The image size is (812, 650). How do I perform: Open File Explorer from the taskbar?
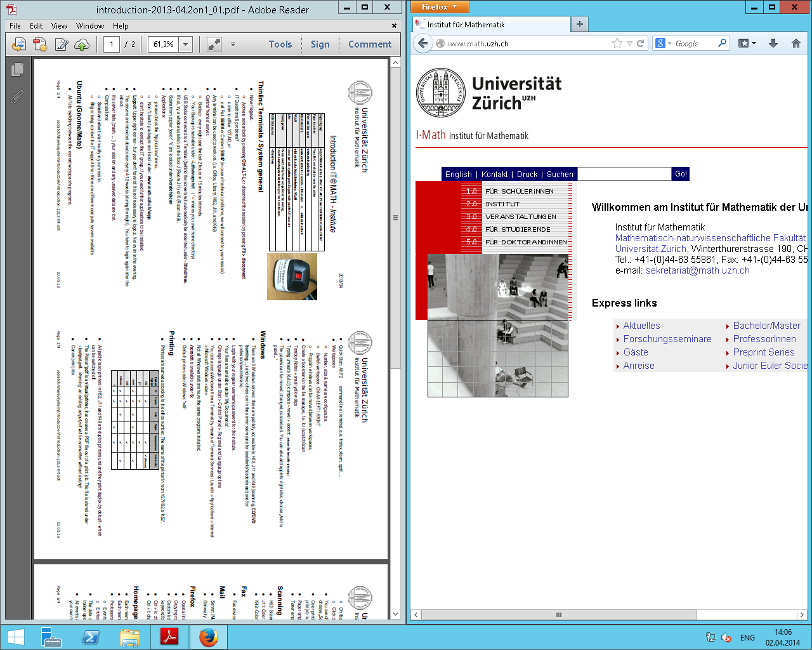pos(130,637)
